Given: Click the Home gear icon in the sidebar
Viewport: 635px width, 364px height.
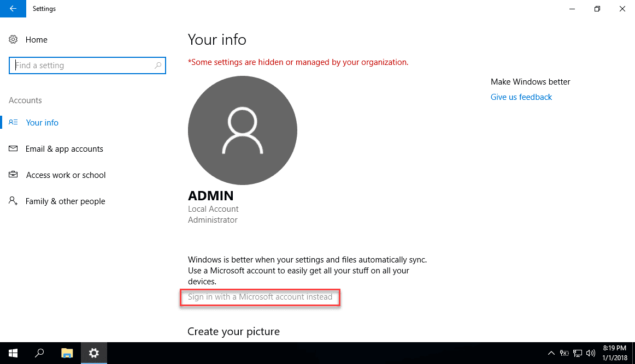Looking at the screenshot, I should [x=13, y=39].
